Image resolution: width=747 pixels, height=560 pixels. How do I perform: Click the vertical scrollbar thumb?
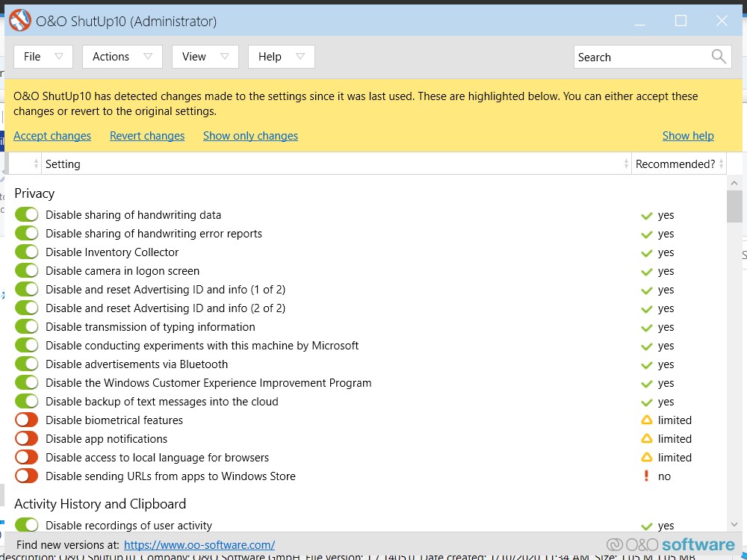[x=734, y=206]
